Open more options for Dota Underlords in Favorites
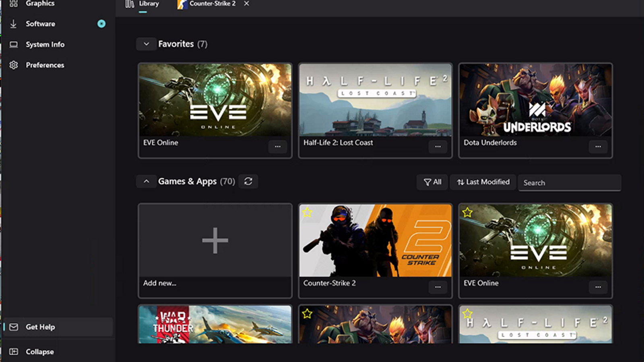 (598, 146)
